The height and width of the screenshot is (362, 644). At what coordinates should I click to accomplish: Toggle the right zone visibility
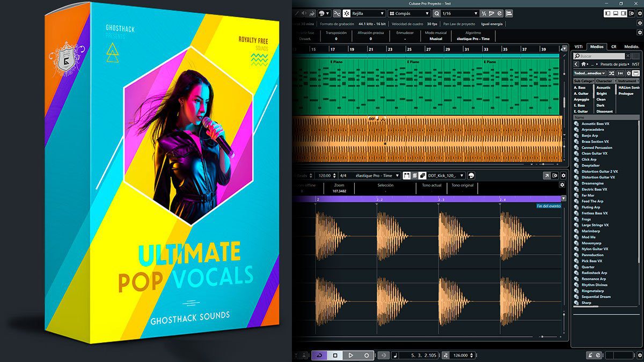(x=623, y=13)
